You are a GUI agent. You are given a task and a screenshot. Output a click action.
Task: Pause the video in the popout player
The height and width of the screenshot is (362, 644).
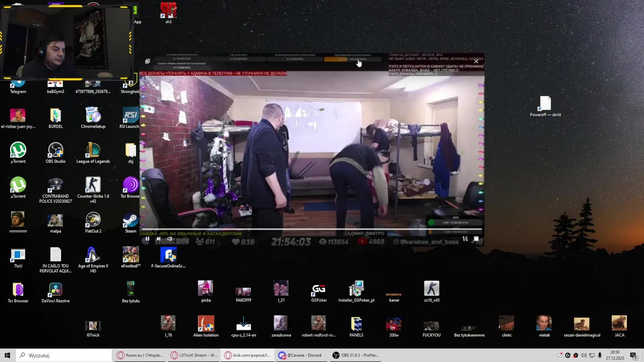point(147,239)
